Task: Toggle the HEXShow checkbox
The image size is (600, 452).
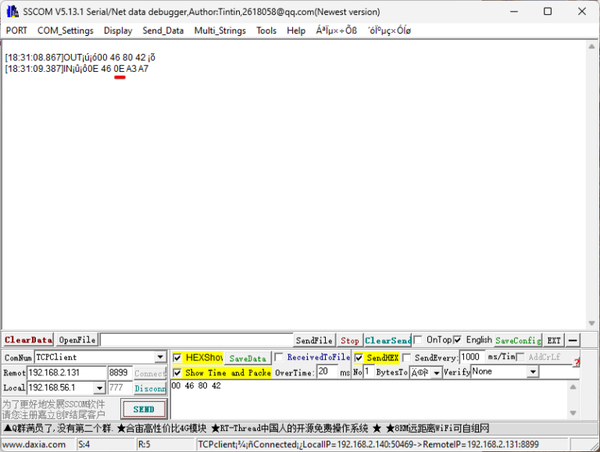Action: (x=178, y=357)
